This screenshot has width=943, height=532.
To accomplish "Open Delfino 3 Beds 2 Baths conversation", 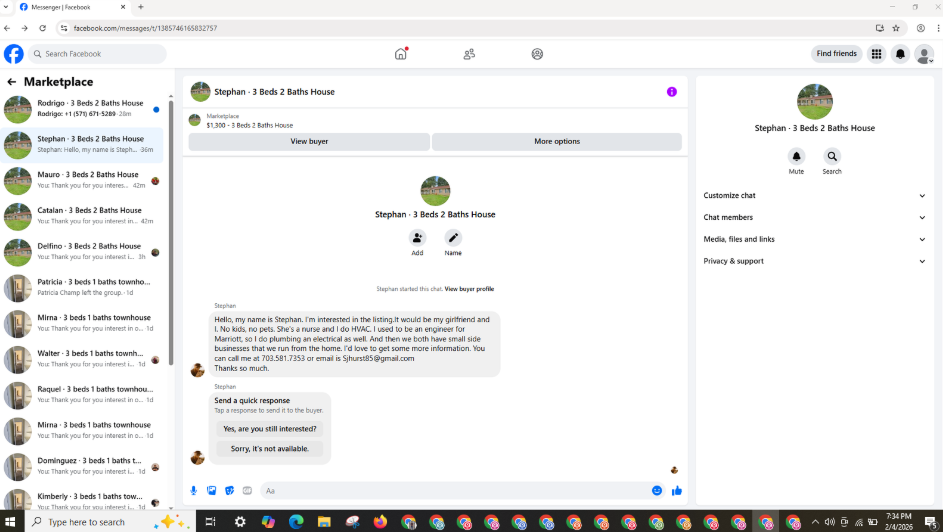I will click(82, 252).
